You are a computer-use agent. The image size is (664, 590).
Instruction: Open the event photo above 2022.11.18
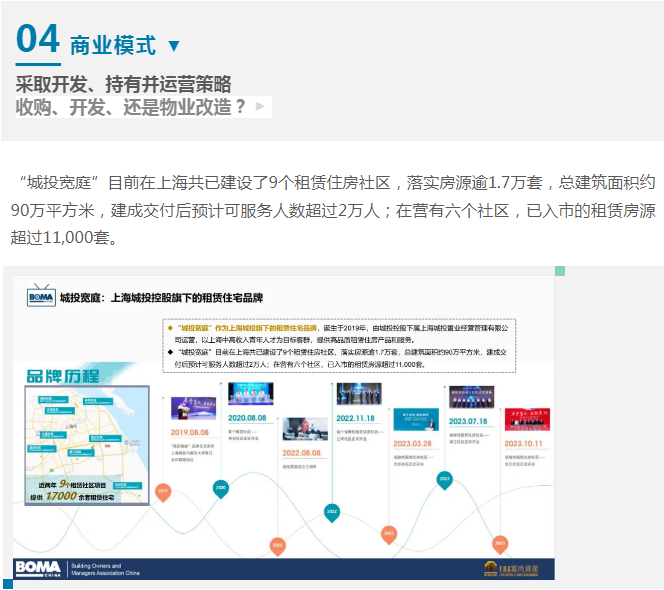pos(359,394)
